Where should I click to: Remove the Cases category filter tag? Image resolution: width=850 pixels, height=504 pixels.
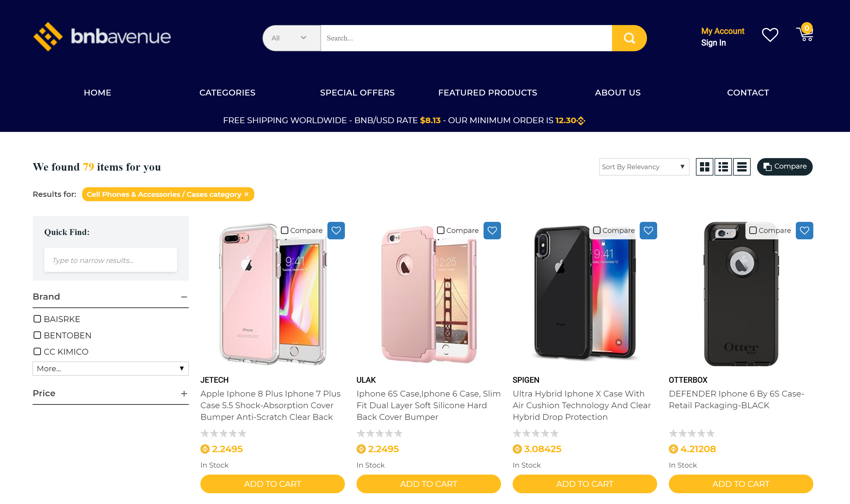247,194
